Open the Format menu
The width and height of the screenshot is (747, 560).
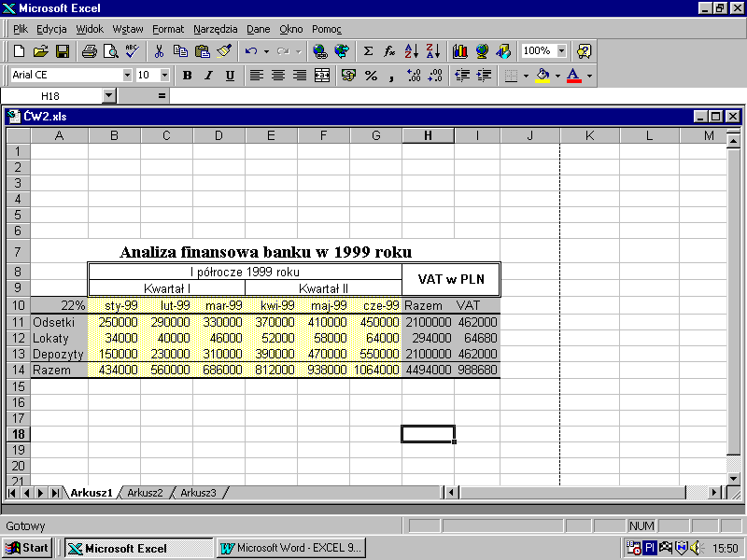click(168, 29)
